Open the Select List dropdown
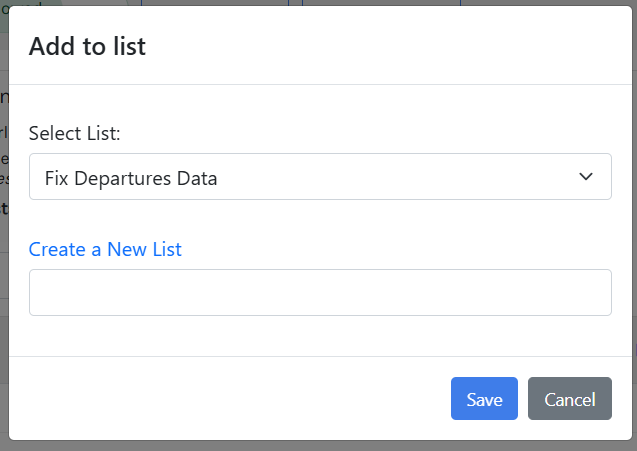Image resolution: width=637 pixels, height=451 pixels. (x=320, y=177)
